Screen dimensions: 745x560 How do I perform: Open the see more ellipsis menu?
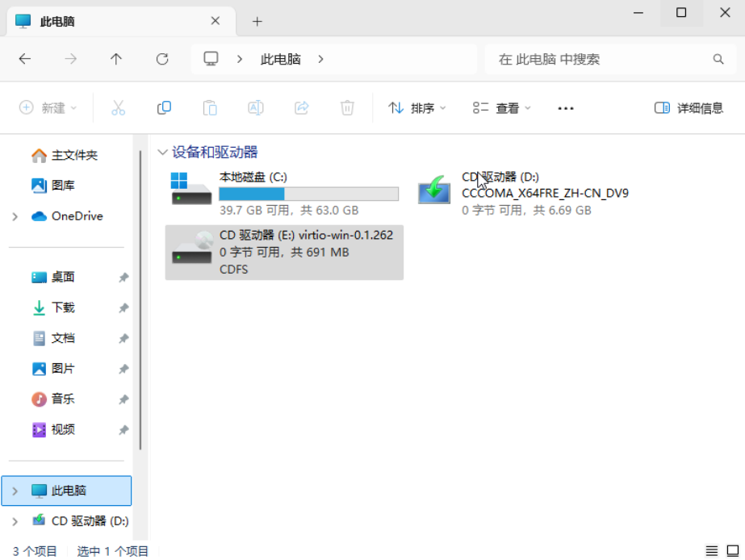565,108
